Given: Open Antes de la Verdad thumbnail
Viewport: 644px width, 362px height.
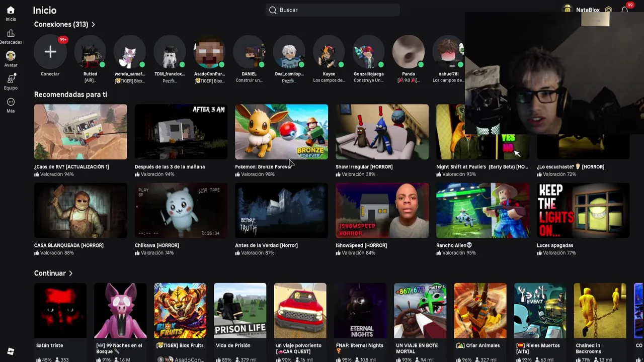Looking at the screenshot, I should [281, 210].
